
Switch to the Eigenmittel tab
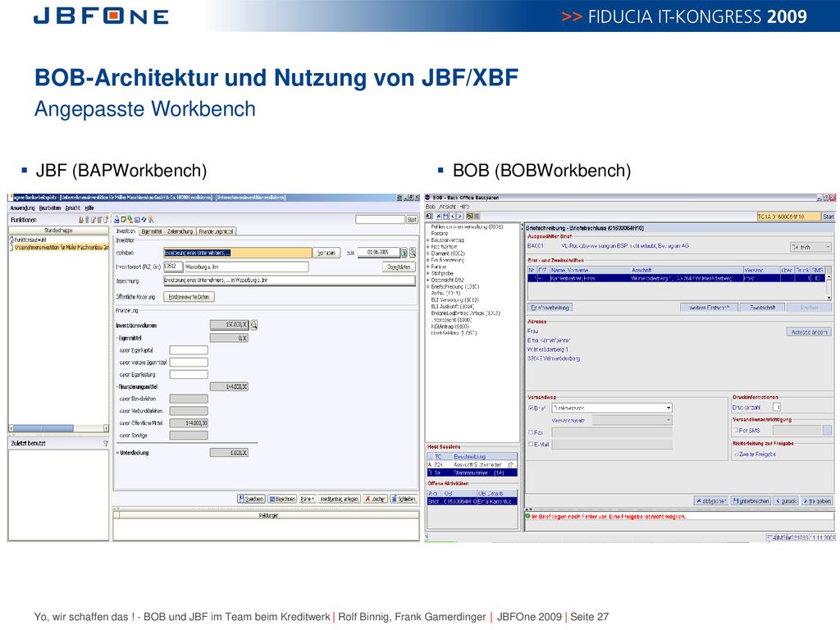[152, 231]
